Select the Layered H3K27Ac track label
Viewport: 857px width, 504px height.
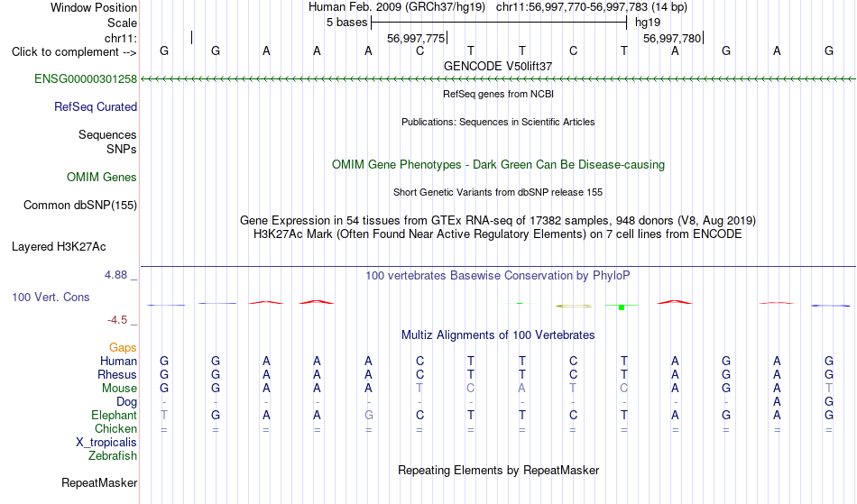59,246
